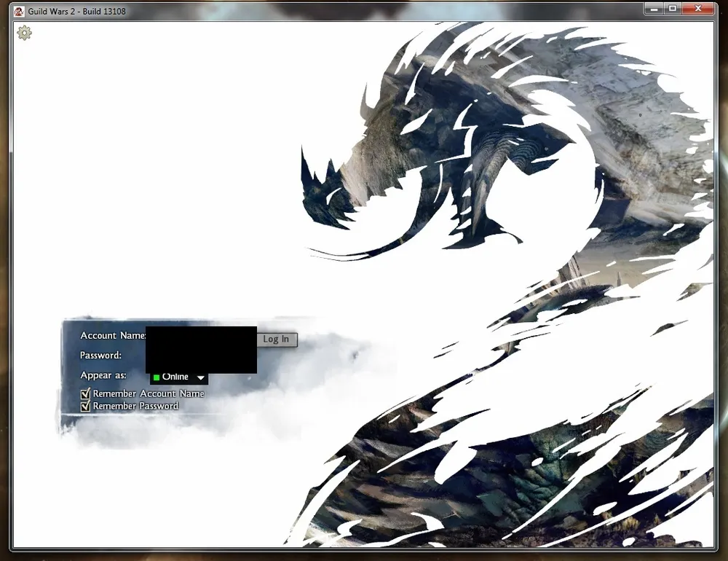Image resolution: width=728 pixels, height=561 pixels.
Task: Maximize the Guild Wars 2 launcher window
Action: click(672, 9)
